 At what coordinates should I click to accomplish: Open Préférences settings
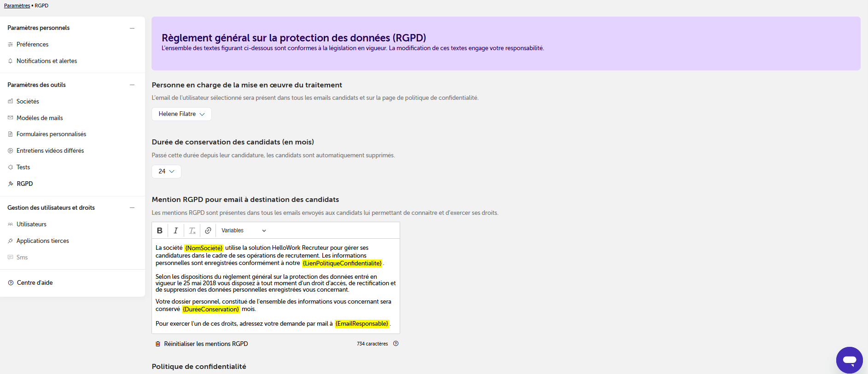[x=32, y=45]
